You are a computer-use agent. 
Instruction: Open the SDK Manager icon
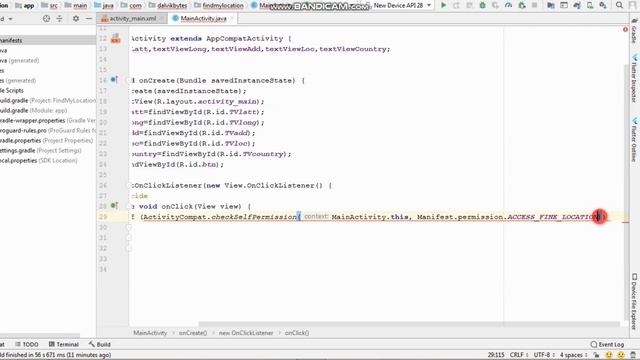coord(603,5)
